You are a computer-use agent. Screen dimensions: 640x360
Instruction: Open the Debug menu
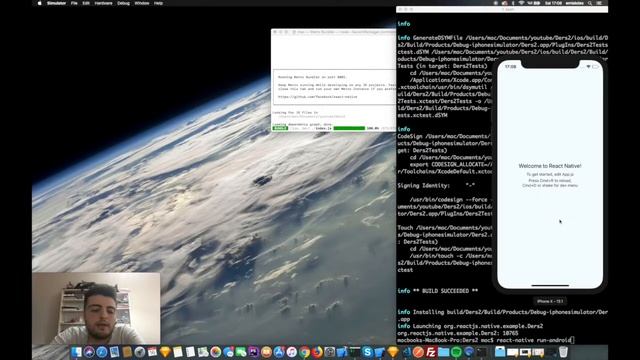coord(123,3)
